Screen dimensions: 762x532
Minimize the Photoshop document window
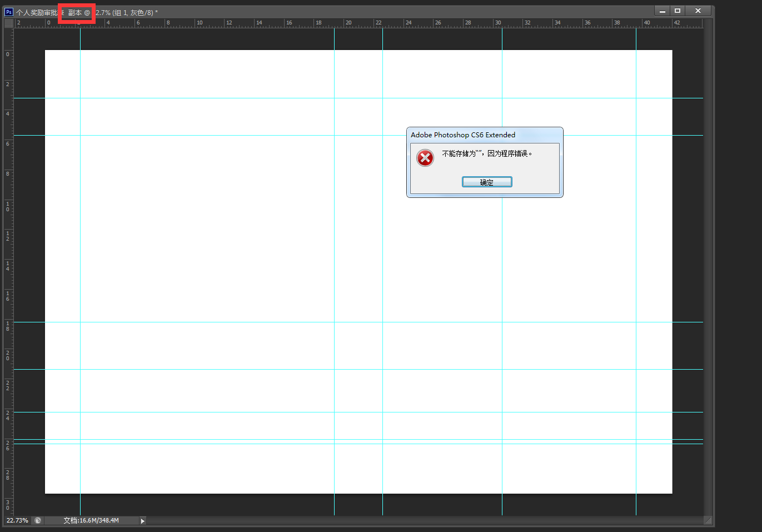[x=662, y=11]
